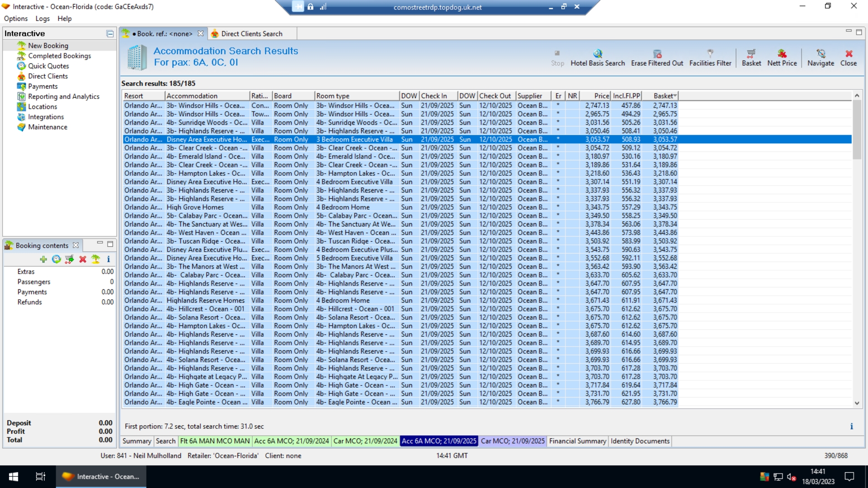Collapse the Interactive panel

pyautogui.click(x=110, y=33)
